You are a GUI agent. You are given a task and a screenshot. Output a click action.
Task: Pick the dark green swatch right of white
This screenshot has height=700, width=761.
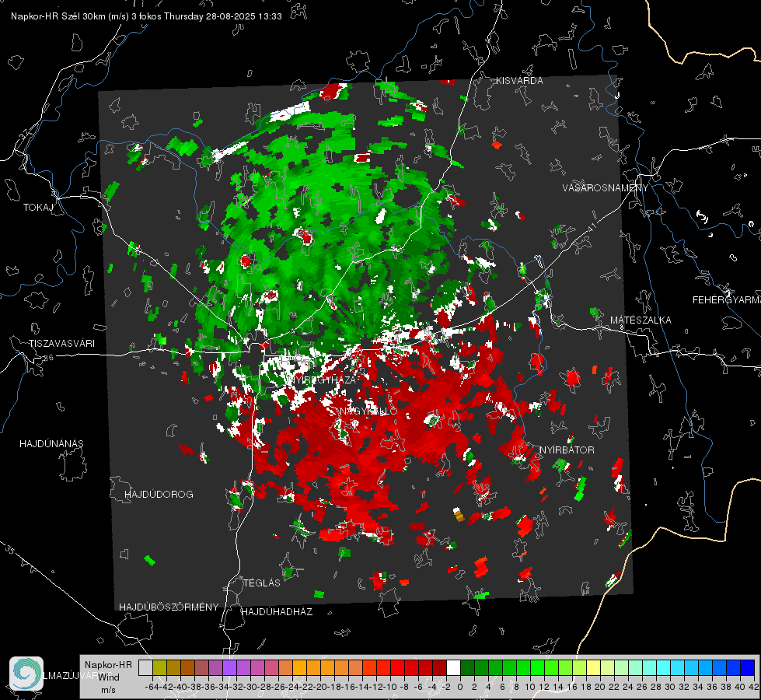467,668
